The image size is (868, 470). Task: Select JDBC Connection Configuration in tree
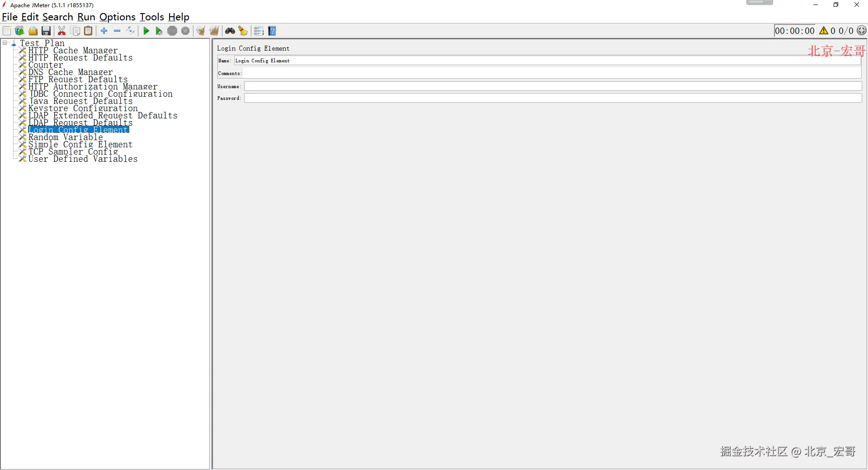(x=100, y=94)
